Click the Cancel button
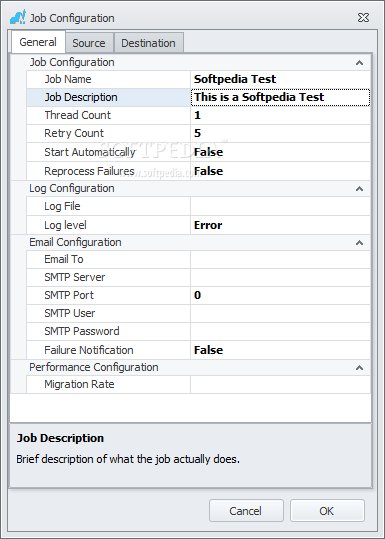 [x=246, y=511]
